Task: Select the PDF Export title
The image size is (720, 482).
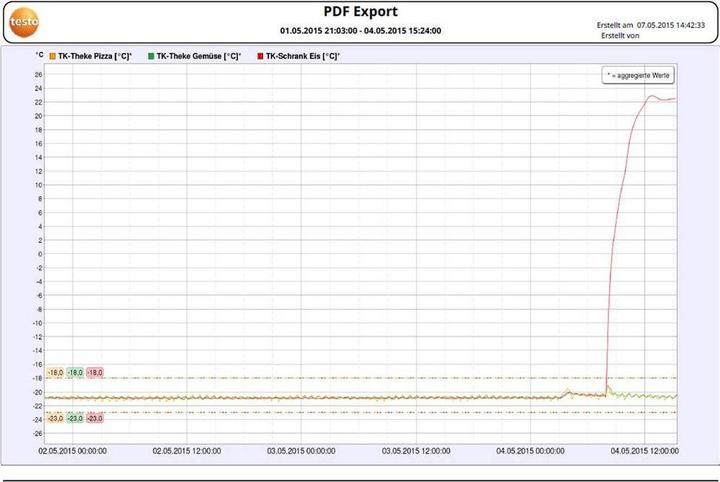Action: coord(360,13)
